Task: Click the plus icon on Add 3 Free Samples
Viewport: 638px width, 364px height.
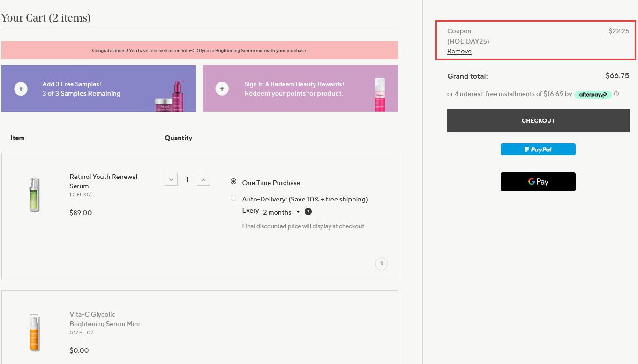Action: point(21,89)
